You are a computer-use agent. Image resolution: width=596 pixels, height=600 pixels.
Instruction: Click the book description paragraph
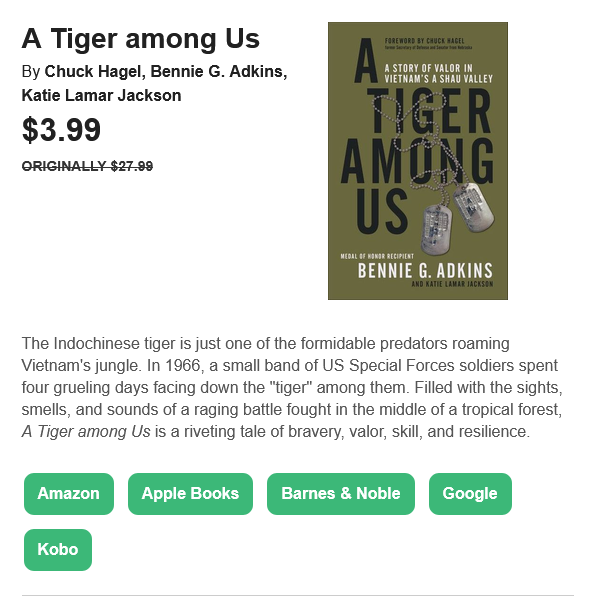[292, 387]
